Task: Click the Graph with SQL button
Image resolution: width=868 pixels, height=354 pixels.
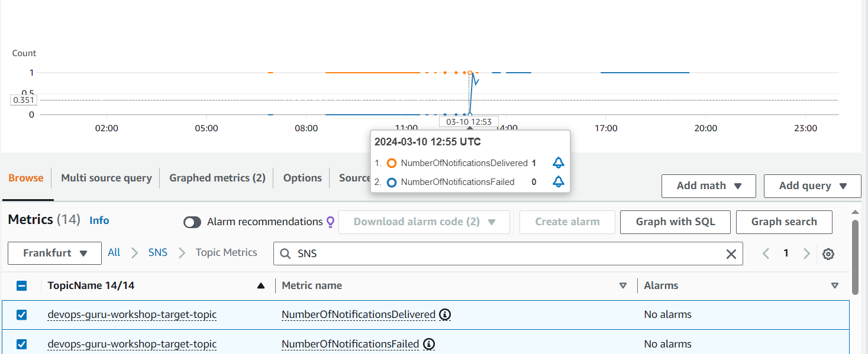Action: click(675, 222)
